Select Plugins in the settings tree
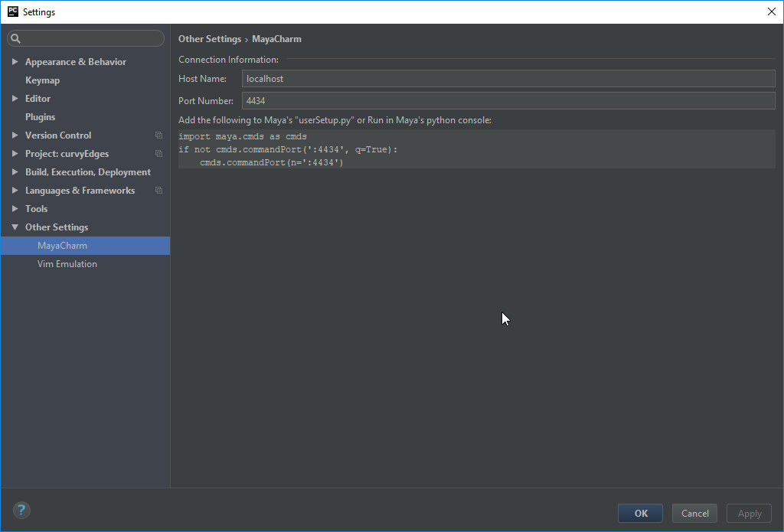 click(40, 117)
